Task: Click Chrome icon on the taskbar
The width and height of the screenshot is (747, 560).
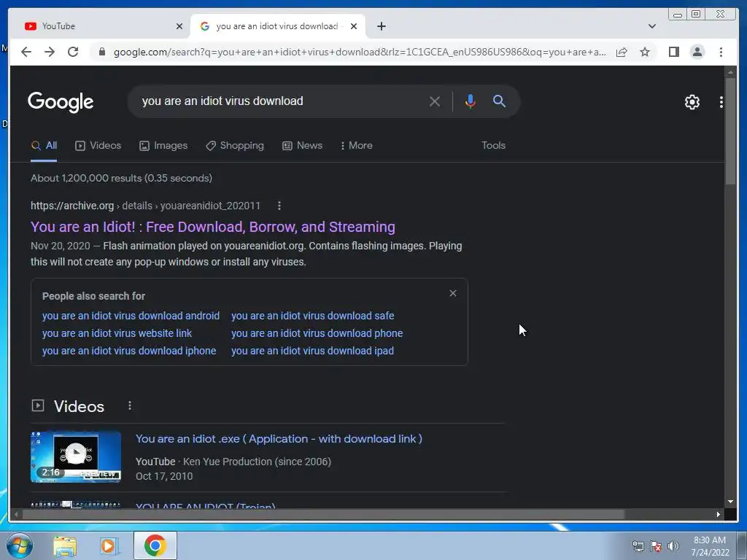Action: (x=155, y=545)
